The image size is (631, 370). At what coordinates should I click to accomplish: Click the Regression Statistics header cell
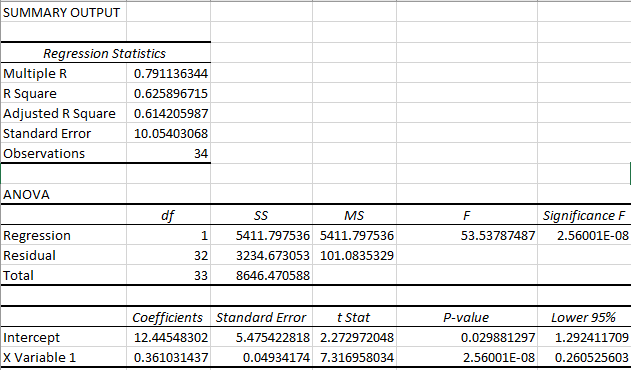tap(105, 53)
